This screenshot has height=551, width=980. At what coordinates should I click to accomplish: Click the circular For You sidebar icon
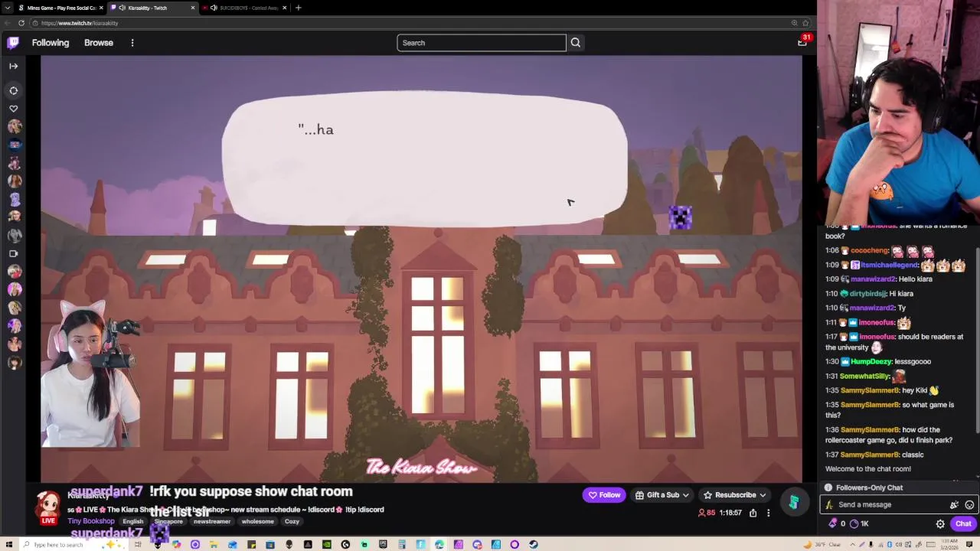(x=13, y=90)
